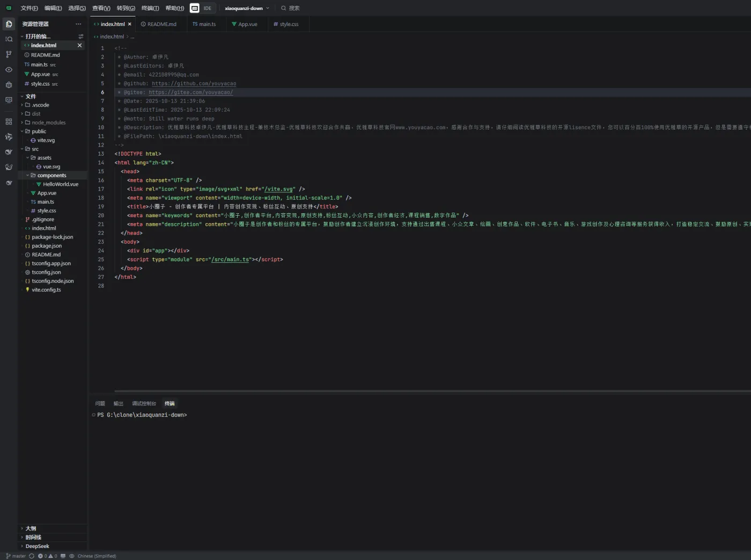Click Chinese (Simplified) in the status bar
This screenshot has width=751, height=560.
pyautogui.click(x=97, y=556)
